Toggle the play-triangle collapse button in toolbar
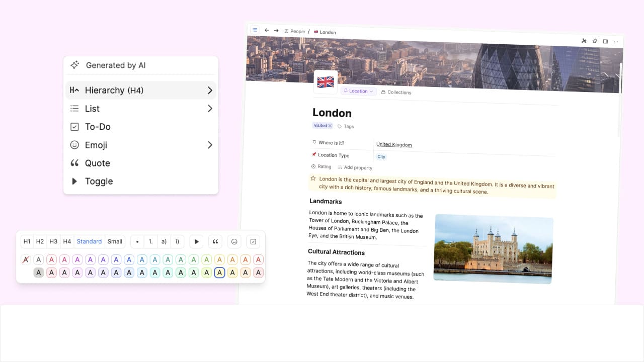Screen dimensions: 644x362 tap(197, 241)
